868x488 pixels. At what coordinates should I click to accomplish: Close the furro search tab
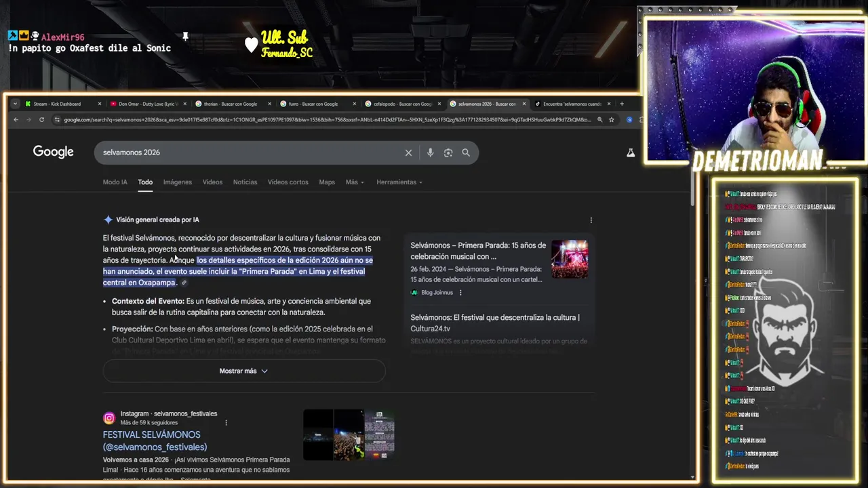[x=354, y=104]
